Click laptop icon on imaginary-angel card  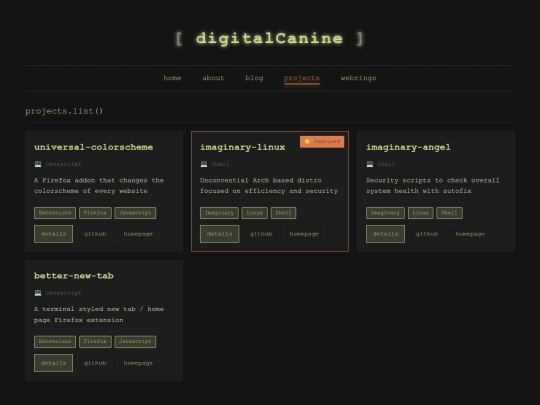point(370,164)
